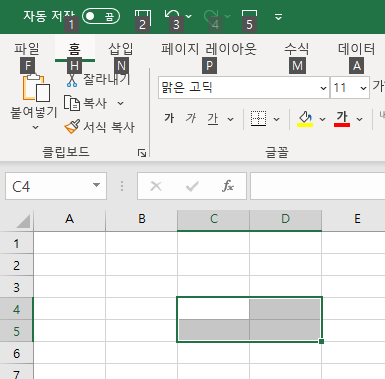
Task: Click the Borders icon
Action: [x=258, y=119]
